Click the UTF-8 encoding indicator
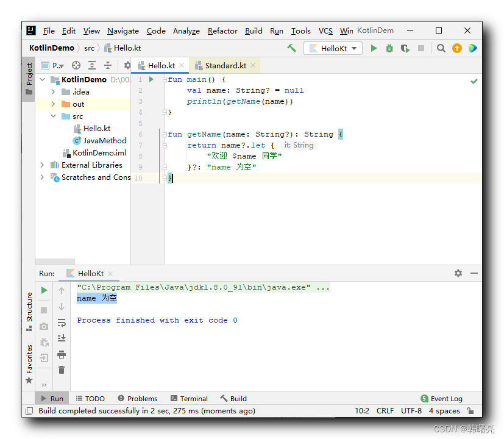 [411, 411]
